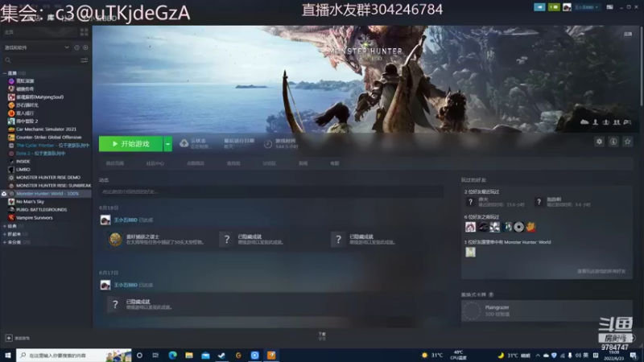
Task: Select Monster Hunter: World - 100% entry
Action: pos(46,194)
